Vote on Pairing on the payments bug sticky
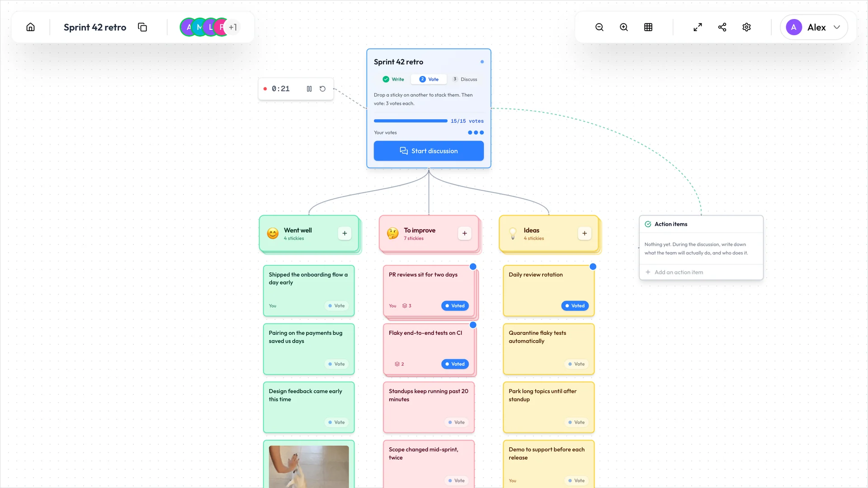The image size is (868, 488). pyautogui.click(x=336, y=364)
